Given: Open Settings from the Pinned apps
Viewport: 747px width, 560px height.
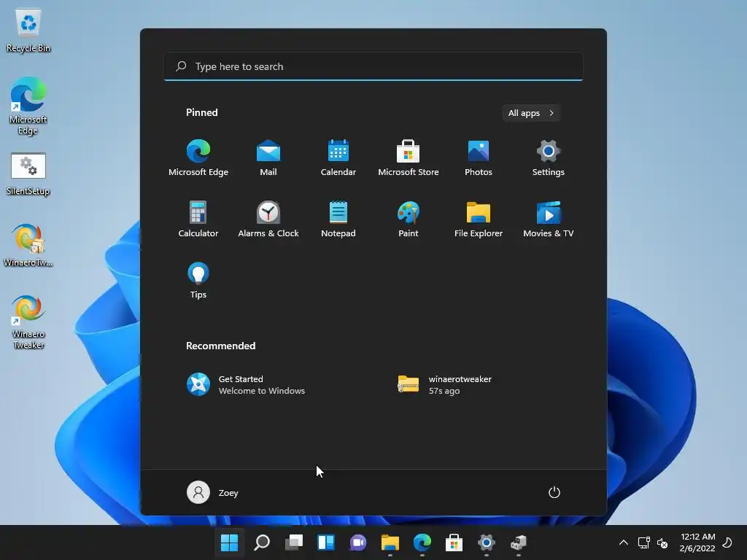Looking at the screenshot, I should coord(549,158).
